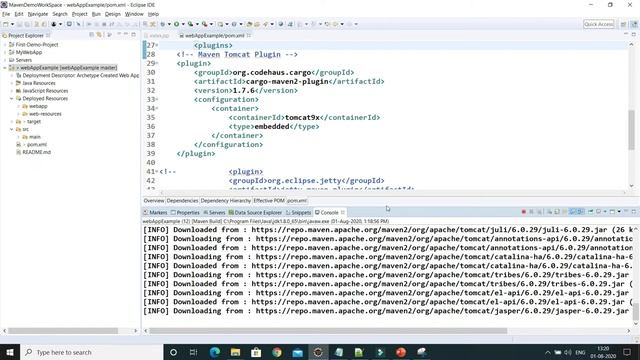Close the webAppExample/pom.xml editor tab
This screenshot has width=640, height=360.
click(x=249, y=36)
